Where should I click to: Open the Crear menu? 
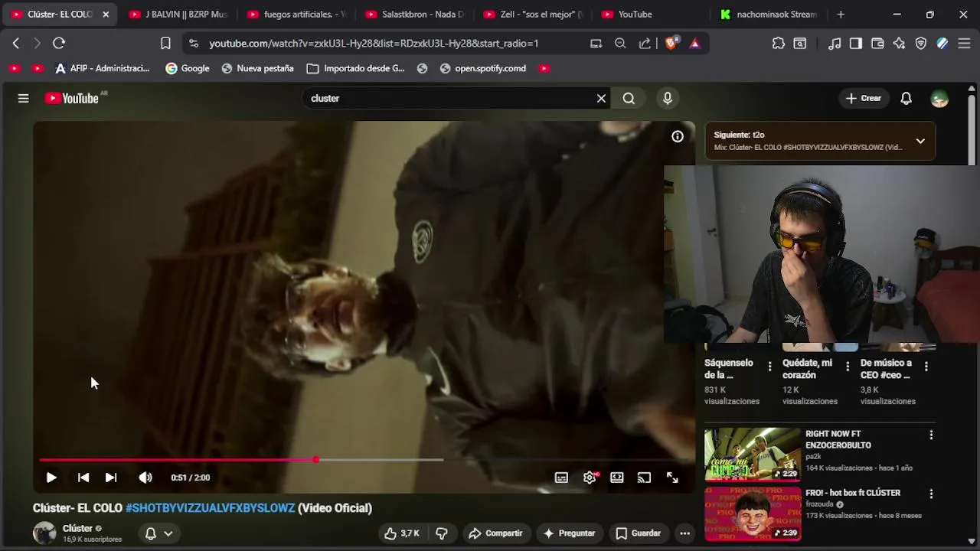pos(864,98)
